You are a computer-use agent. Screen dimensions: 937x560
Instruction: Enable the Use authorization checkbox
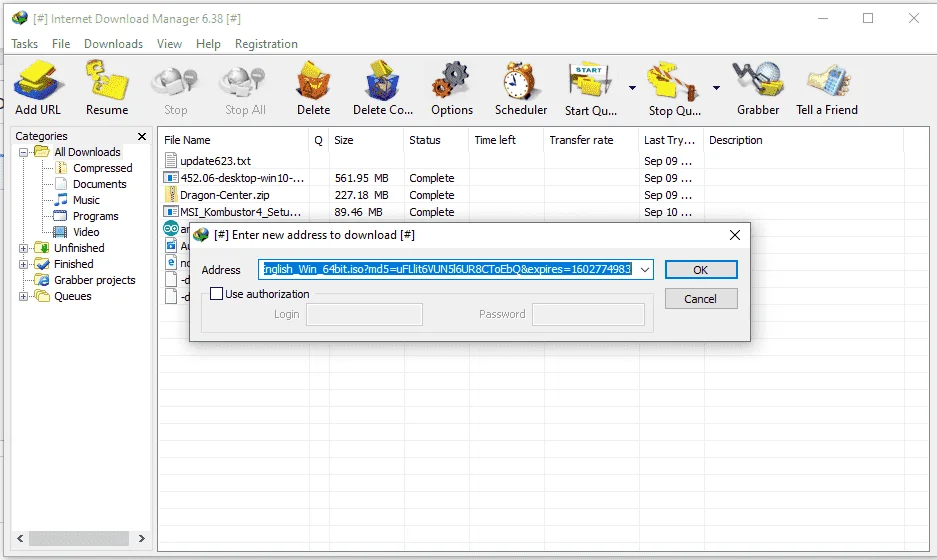pos(216,293)
